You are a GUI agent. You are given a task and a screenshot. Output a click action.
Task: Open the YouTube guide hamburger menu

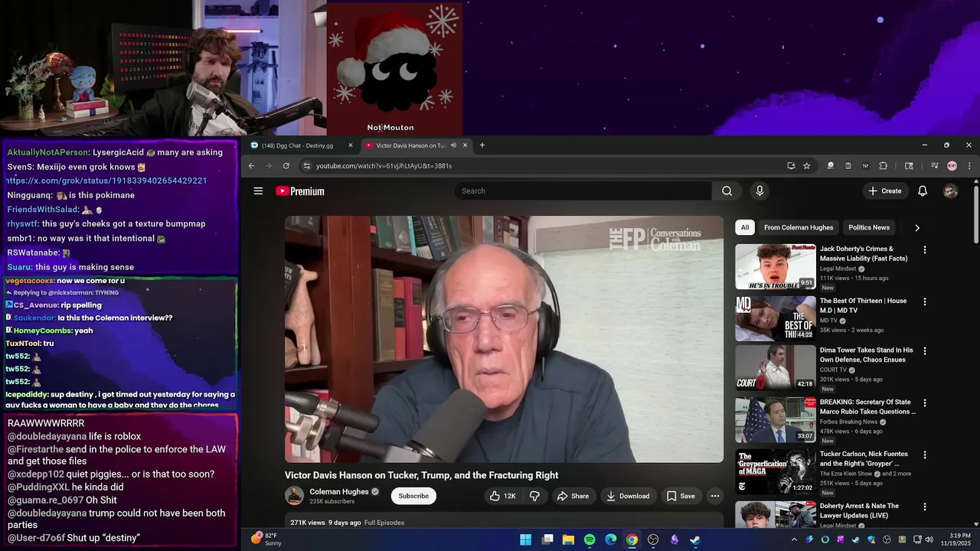point(258,191)
